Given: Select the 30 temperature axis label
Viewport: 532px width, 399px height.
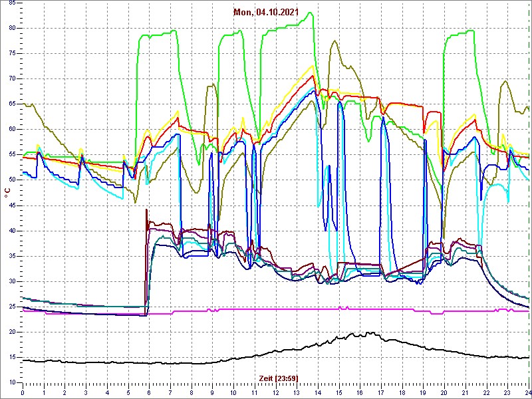Looking at the screenshot, I should click(11, 281).
